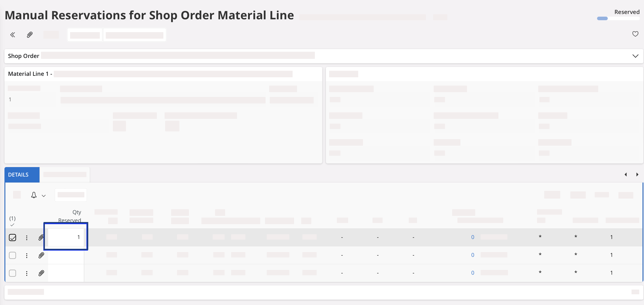The height and width of the screenshot is (305, 644).
Task: Uncheck the first row checkbox
Action: pyautogui.click(x=12, y=238)
